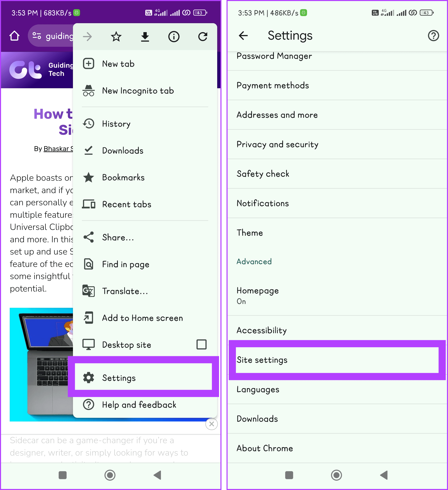This screenshot has height=490, width=448.
Task: Open Help and feedback
Action: pos(145,405)
